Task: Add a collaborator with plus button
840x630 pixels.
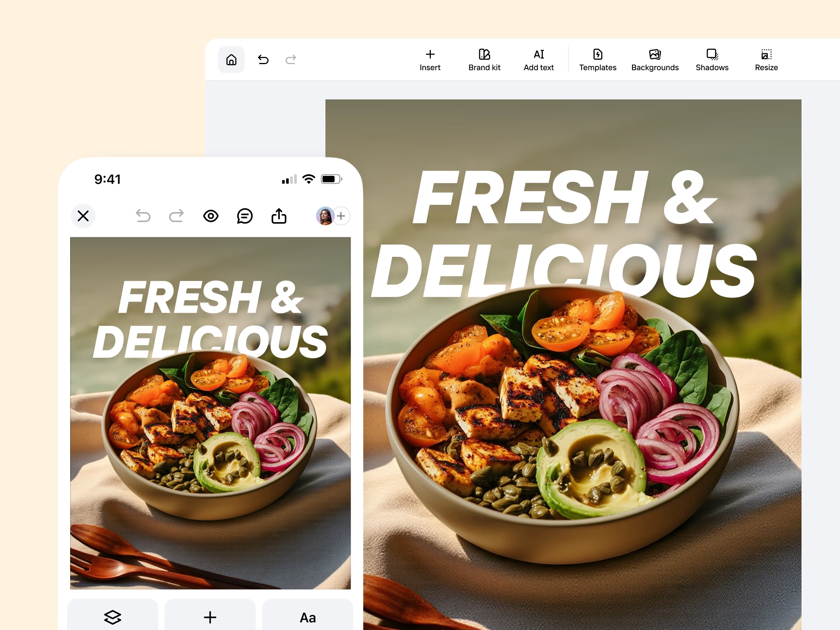Action: (x=341, y=216)
